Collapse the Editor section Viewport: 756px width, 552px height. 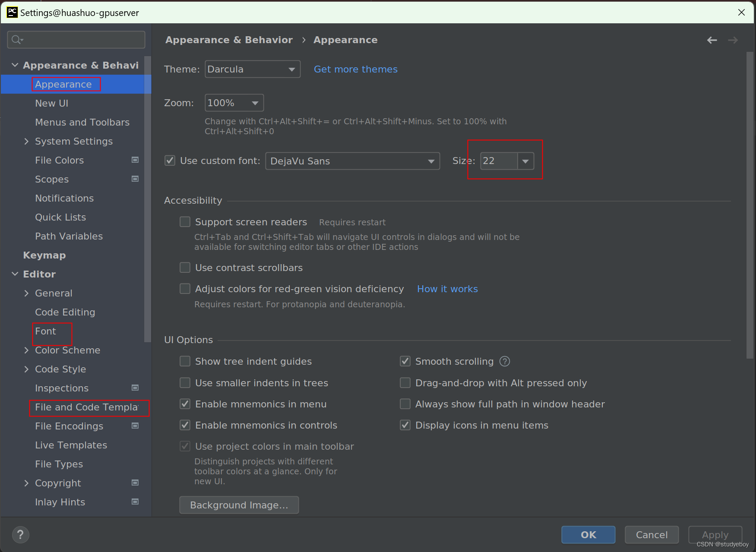[15, 274]
